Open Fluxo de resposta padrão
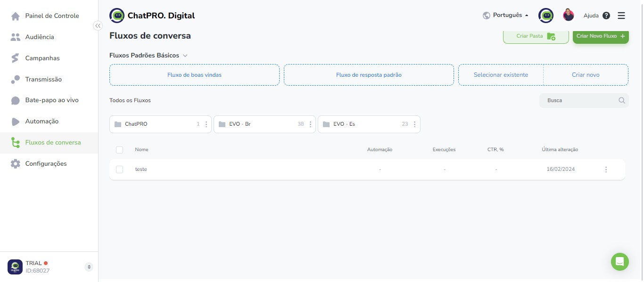The height and width of the screenshot is (282, 644). pos(369,75)
